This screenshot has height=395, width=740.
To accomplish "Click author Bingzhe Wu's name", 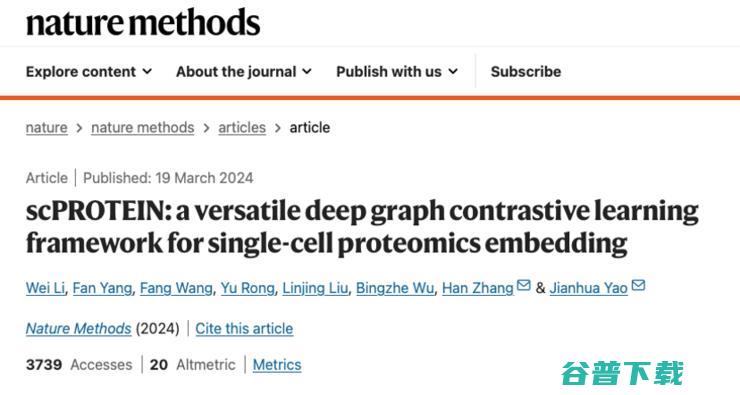I will tap(395, 288).
